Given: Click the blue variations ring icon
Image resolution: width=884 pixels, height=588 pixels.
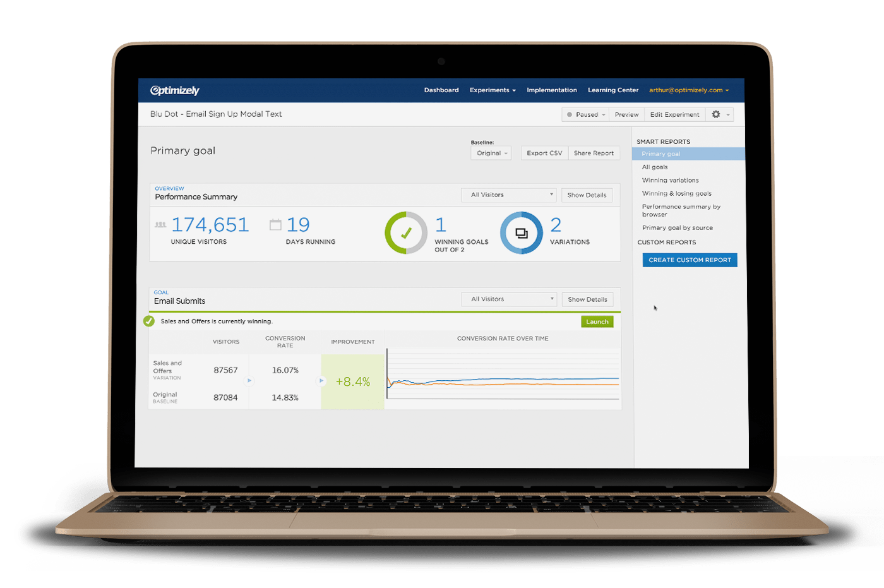Looking at the screenshot, I should click(x=521, y=233).
